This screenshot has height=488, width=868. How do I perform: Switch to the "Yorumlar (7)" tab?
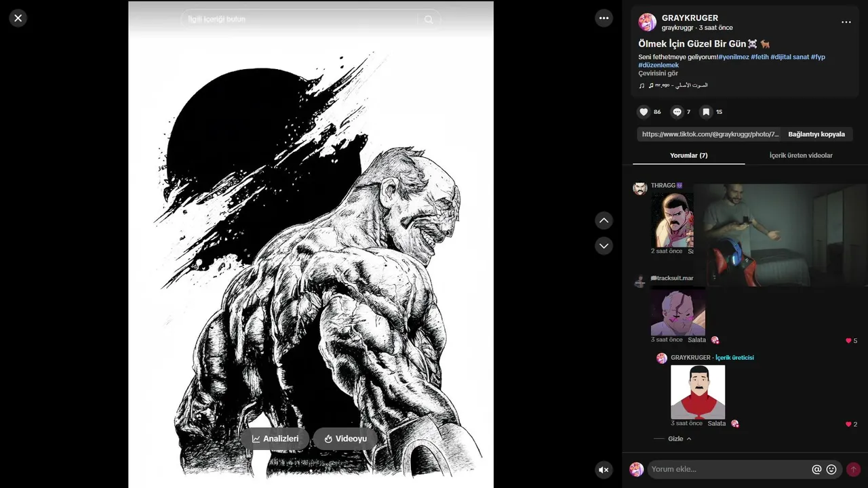click(x=688, y=155)
